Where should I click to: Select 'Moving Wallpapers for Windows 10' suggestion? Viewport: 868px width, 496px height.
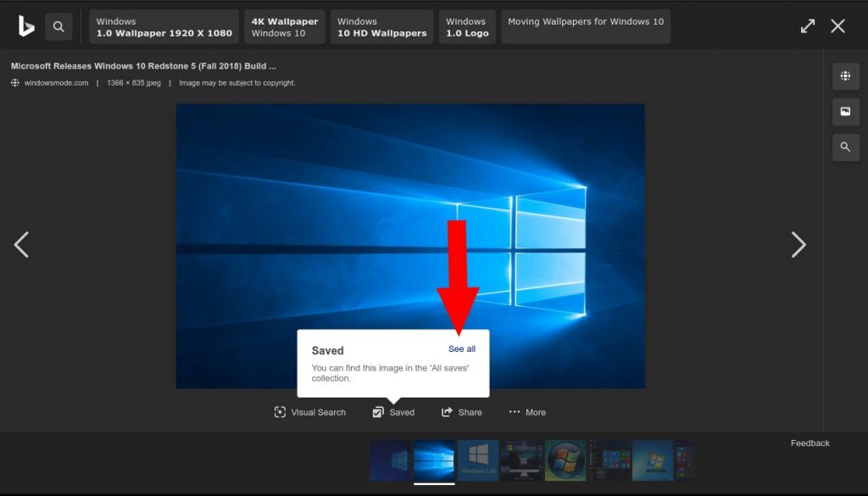tap(586, 26)
